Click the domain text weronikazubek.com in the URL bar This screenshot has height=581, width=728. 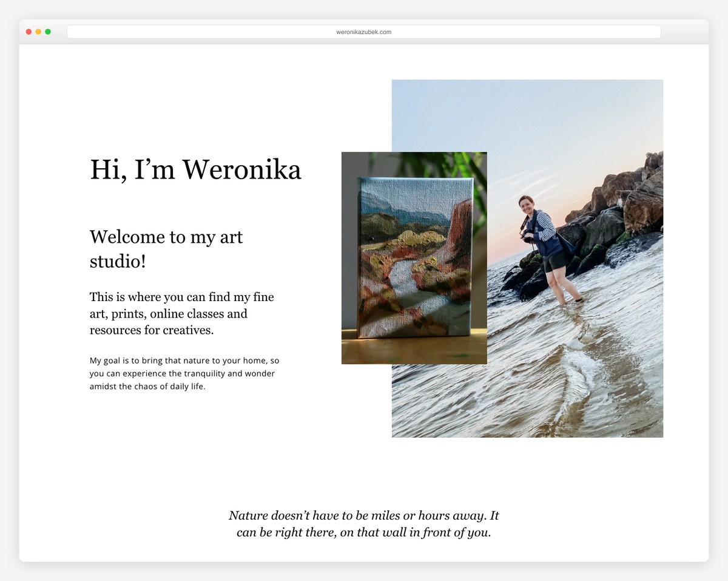click(364, 32)
